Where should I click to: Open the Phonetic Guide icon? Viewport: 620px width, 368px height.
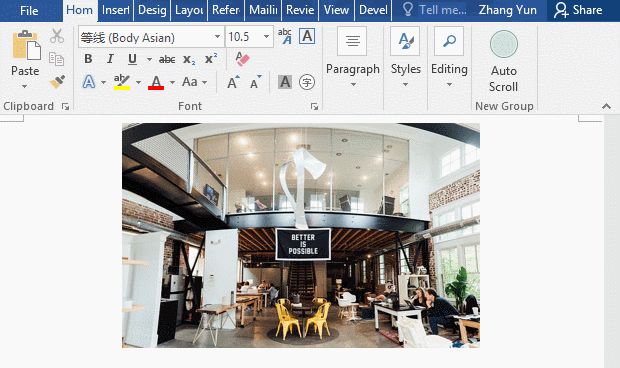285,36
